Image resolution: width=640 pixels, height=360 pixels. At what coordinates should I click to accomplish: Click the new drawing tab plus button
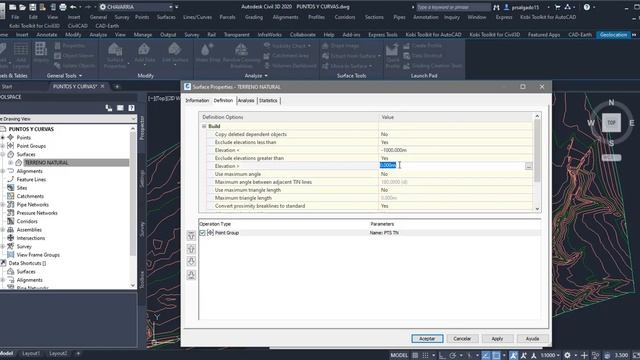click(x=117, y=87)
